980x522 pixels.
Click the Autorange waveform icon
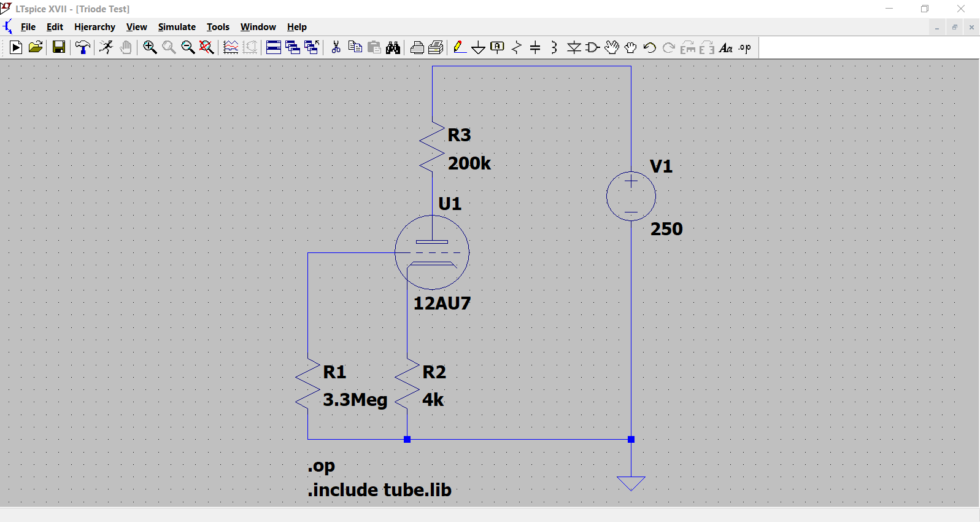[231, 47]
